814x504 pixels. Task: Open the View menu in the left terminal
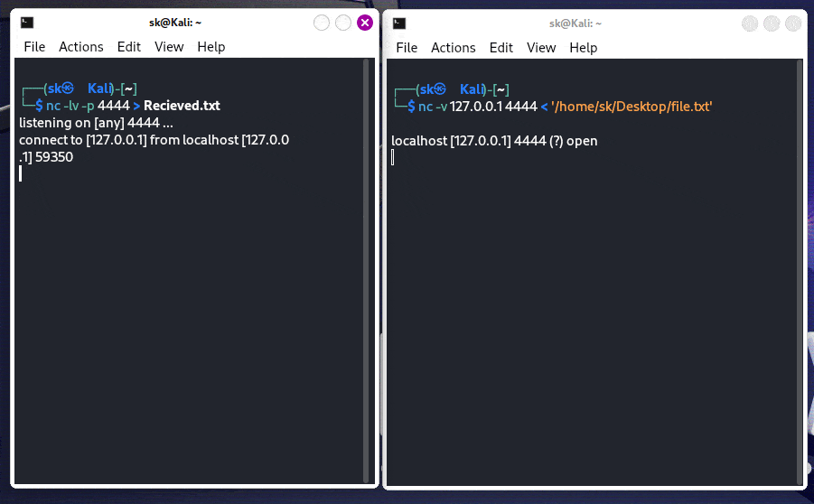[169, 47]
